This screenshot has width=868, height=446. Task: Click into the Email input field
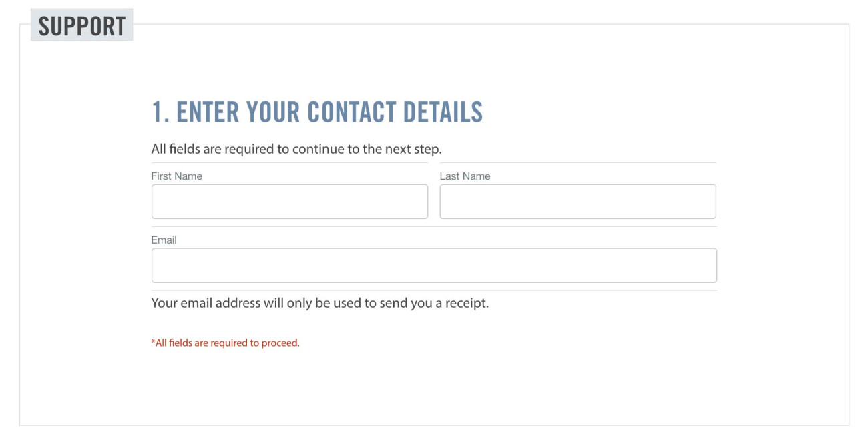click(434, 266)
